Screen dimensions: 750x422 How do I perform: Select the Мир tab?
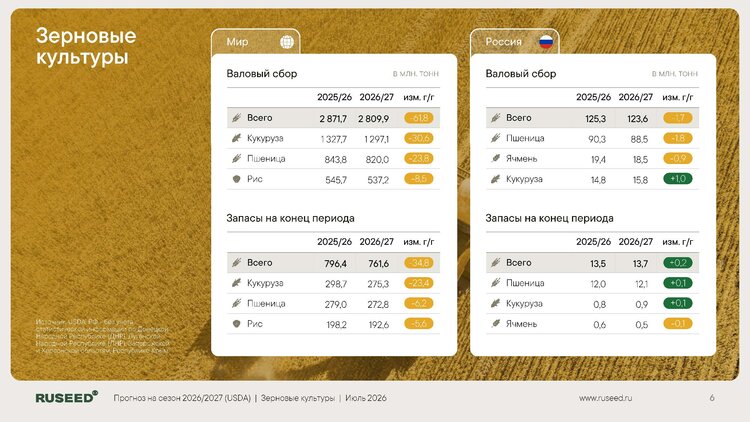point(255,42)
